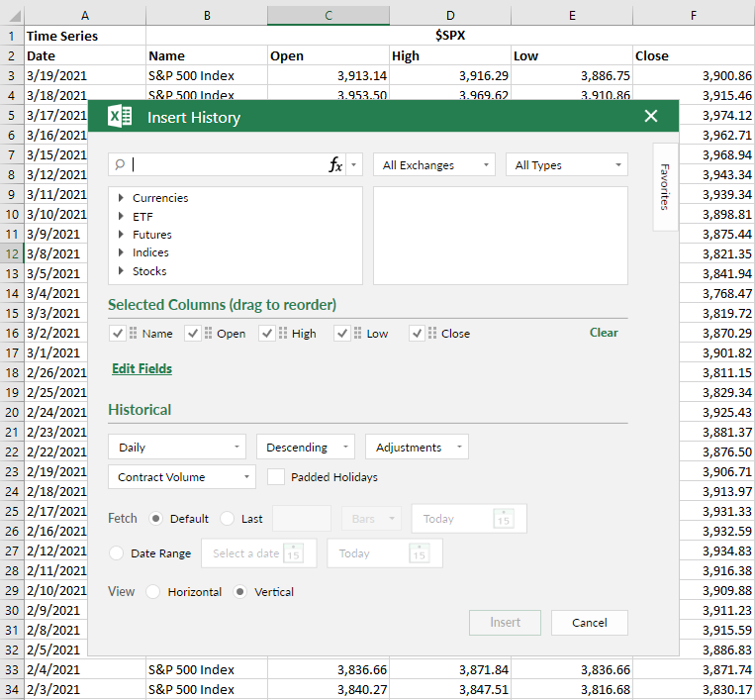Click the Insert button
The image size is (755, 700).
tap(505, 623)
